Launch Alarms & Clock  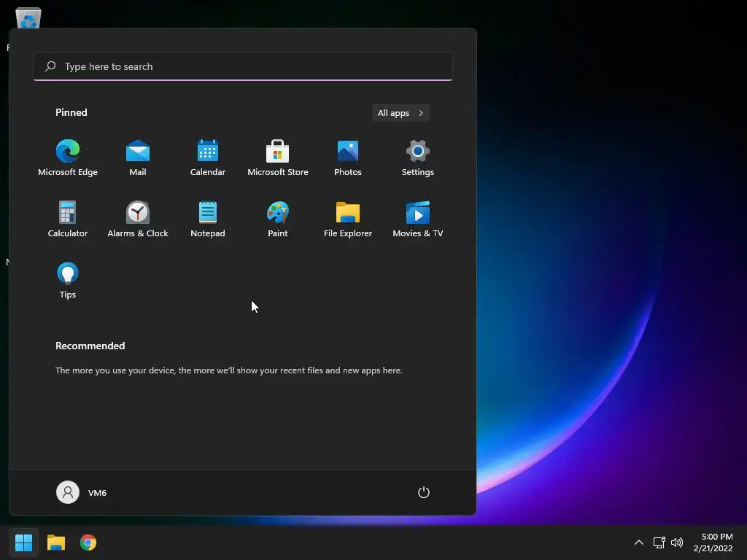[x=138, y=219]
